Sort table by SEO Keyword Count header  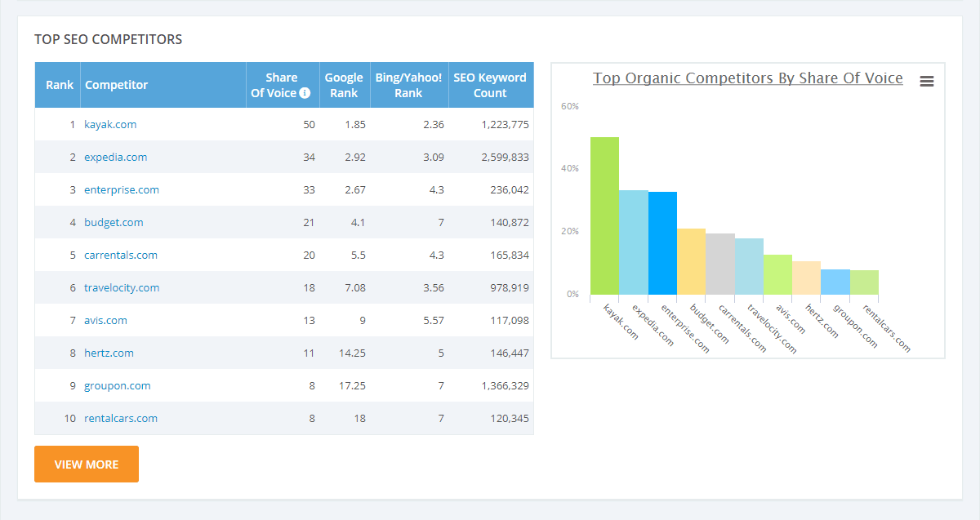click(490, 85)
